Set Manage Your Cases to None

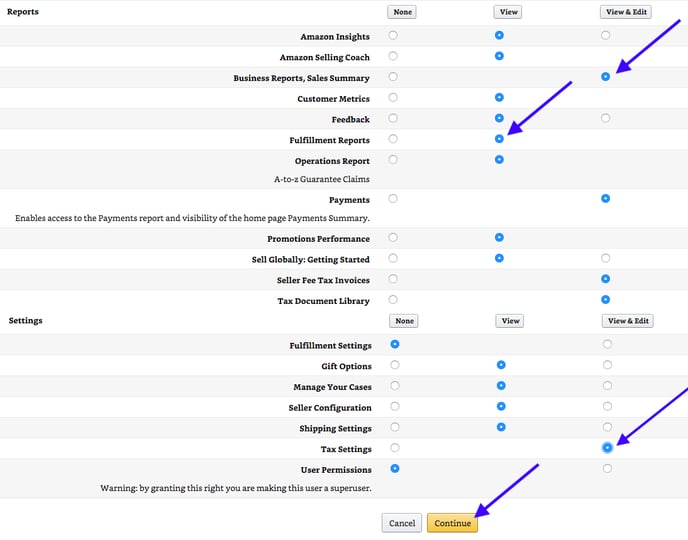pos(395,386)
